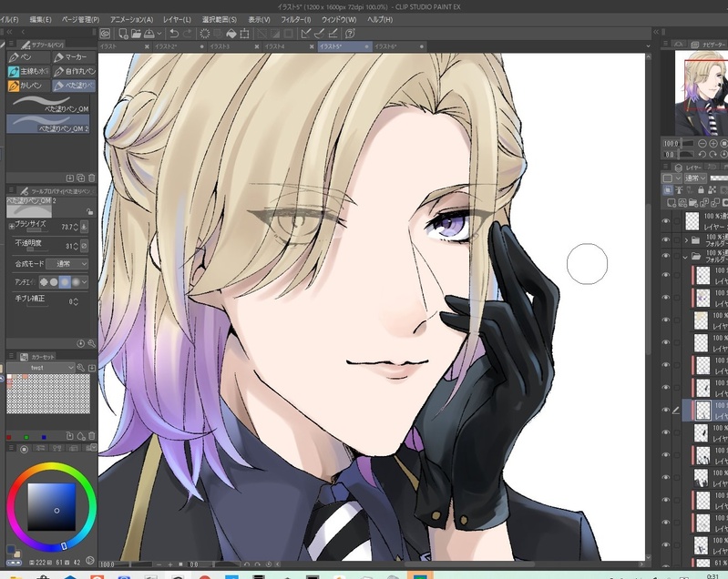Click the Redo arrow icon
The width and height of the screenshot is (728, 579).
(187, 34)
